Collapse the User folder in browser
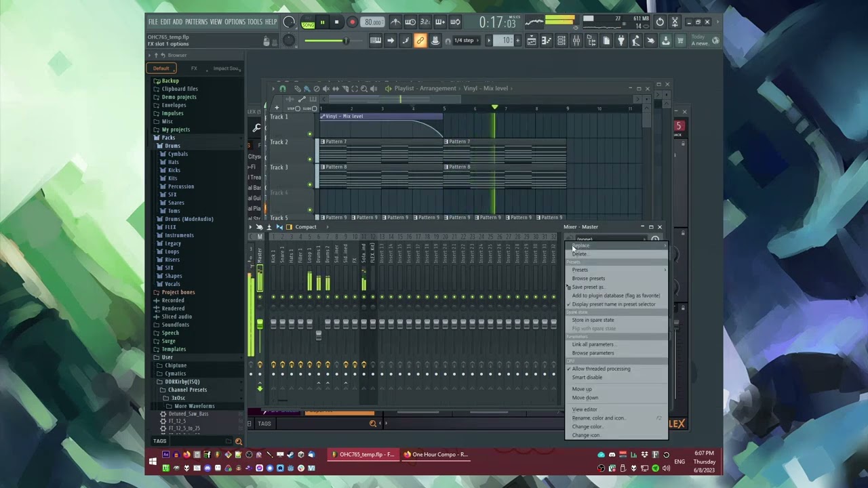 click(x=167, y=357)
